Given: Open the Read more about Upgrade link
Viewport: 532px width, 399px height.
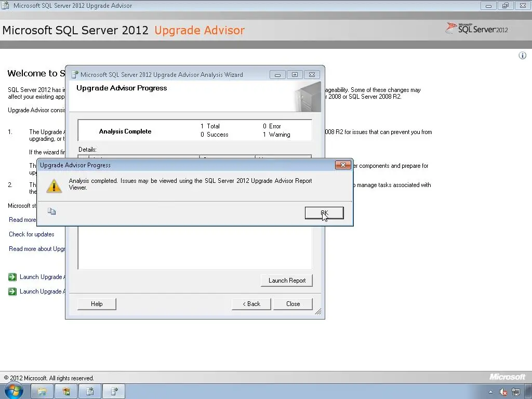Looking at the screenshot, I should pos(37,249).
